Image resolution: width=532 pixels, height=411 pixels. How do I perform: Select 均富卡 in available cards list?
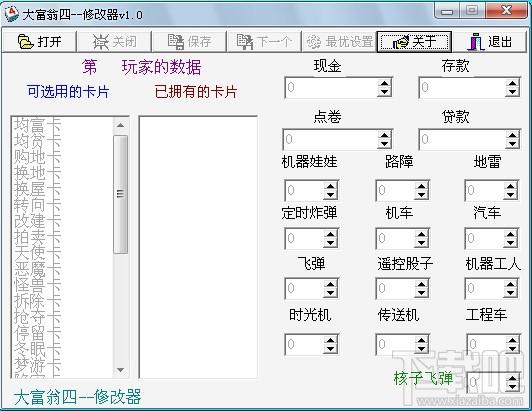pos(37,125)
